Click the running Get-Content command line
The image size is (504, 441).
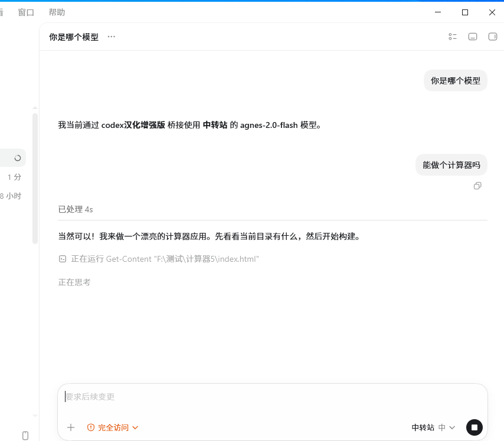point(159,259)
